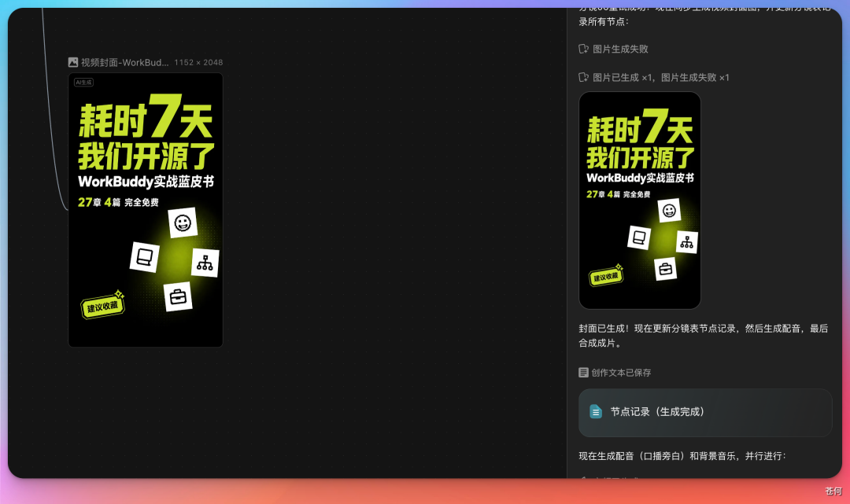Click the blue document icon in 节点记录 card
This screenshot has width=850, height=504.
tap(595, 412)
